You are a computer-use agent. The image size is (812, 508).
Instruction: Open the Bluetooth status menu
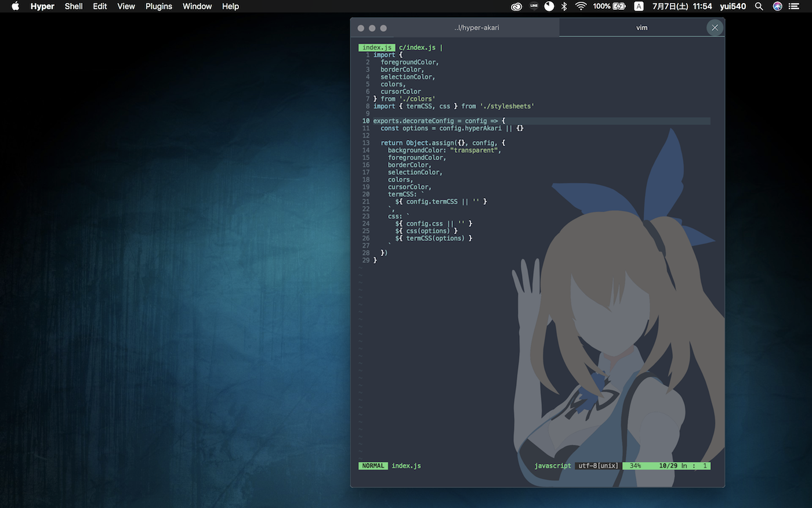(564, 6)
